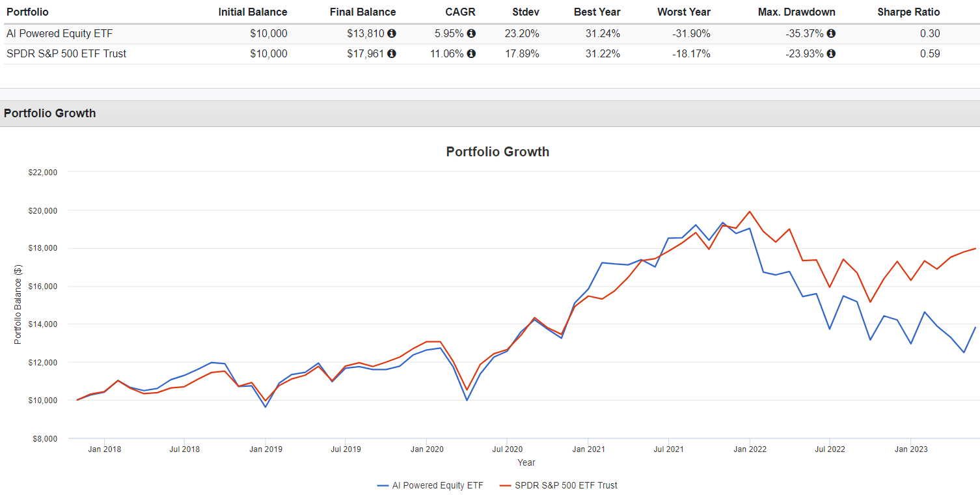Click the $8,000 y-axis label
980x495 pixels.
46,439
